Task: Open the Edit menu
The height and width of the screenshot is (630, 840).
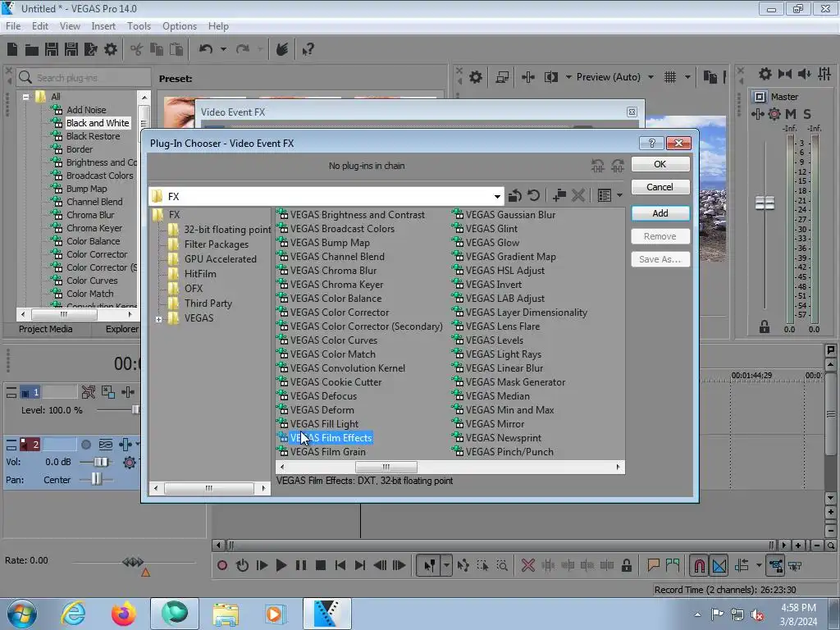Action: click(39, 26)
